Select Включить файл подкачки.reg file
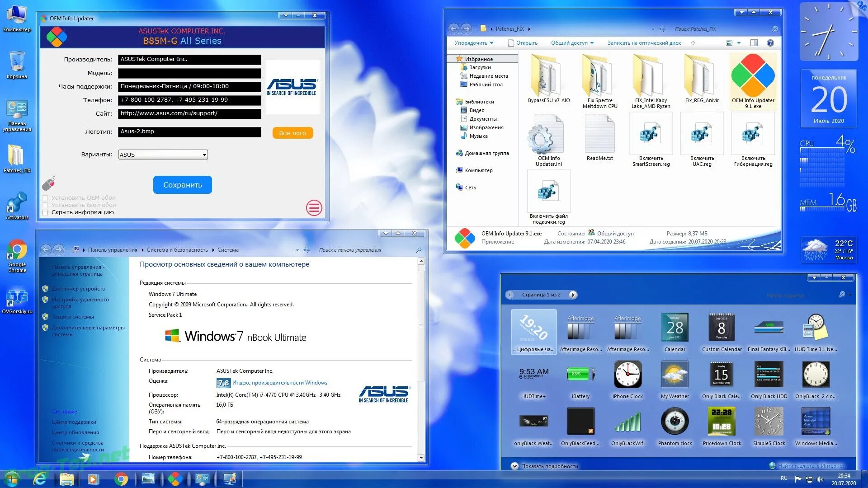868x488 pixels. (x=548, y=198)
